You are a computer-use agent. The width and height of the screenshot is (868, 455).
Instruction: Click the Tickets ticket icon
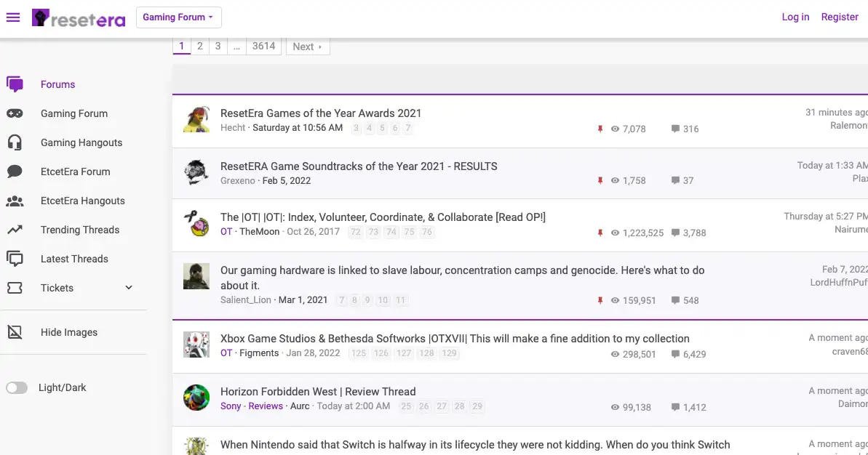click(x=15, y=288)
